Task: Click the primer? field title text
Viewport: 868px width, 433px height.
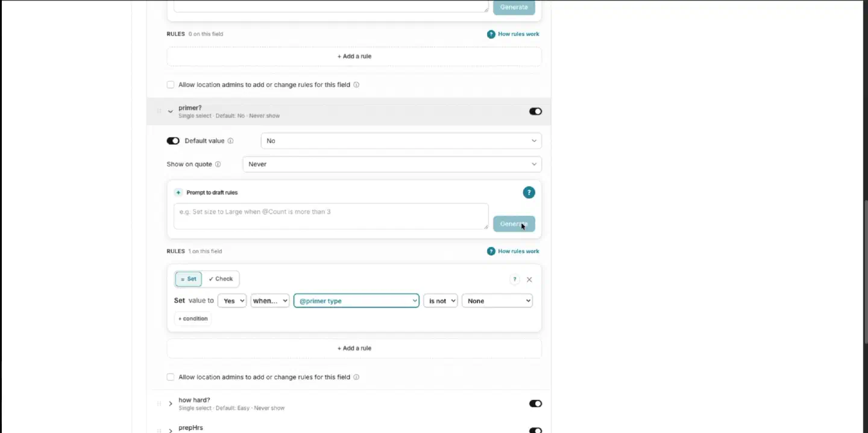Action: 190,108
